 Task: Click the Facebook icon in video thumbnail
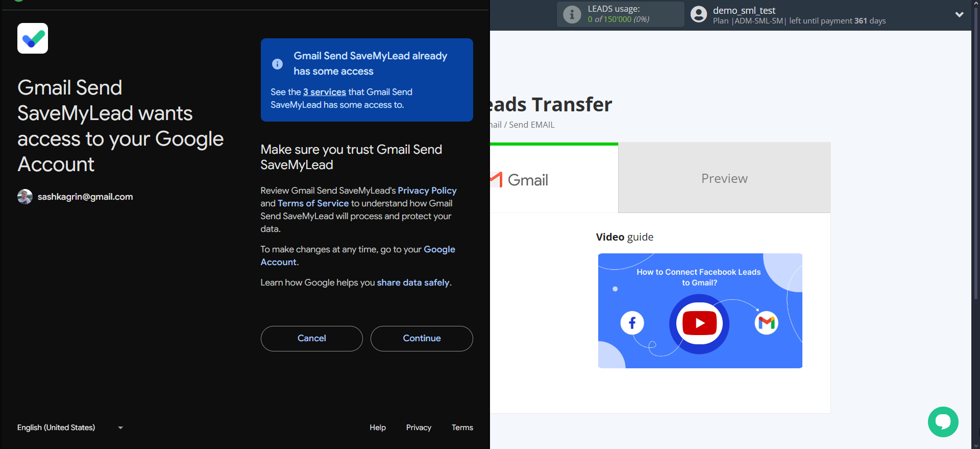[x=632, y=323]
